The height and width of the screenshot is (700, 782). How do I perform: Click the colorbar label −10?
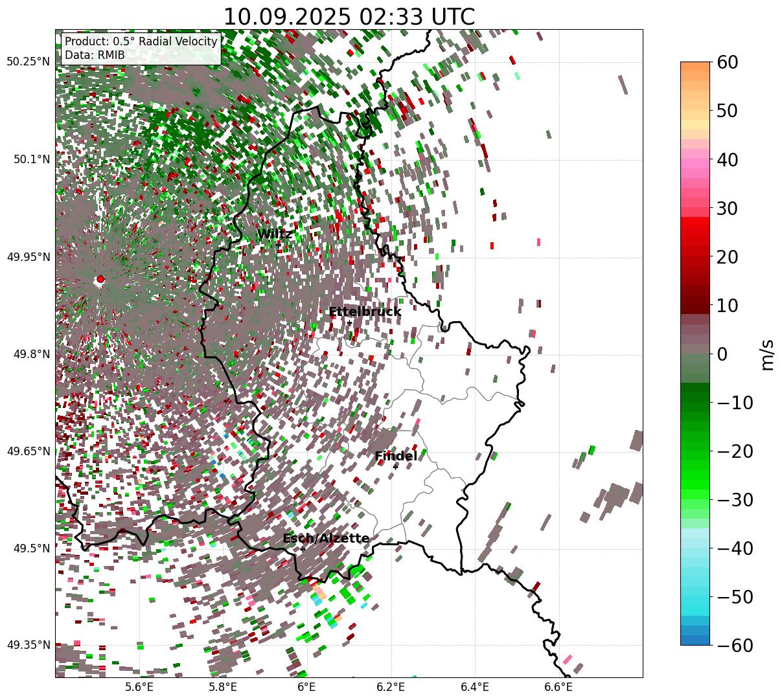(735, 403)
